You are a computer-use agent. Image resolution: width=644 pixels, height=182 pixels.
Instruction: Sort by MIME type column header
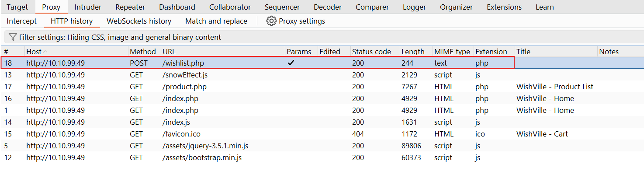(452, 52)
